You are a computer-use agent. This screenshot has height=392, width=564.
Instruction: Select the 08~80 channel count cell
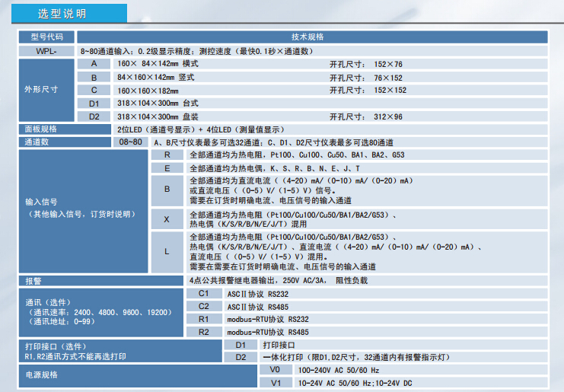[130, 142]
